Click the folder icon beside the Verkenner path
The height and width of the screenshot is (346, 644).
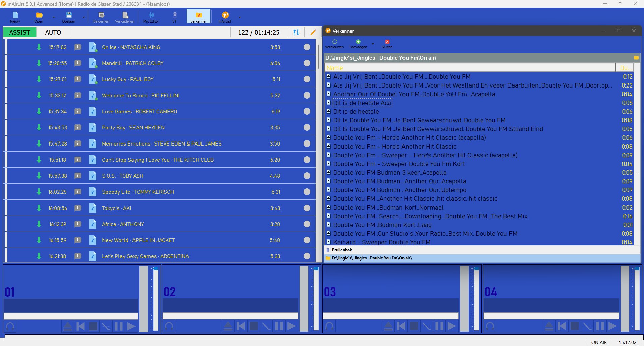tap(636, 58)
